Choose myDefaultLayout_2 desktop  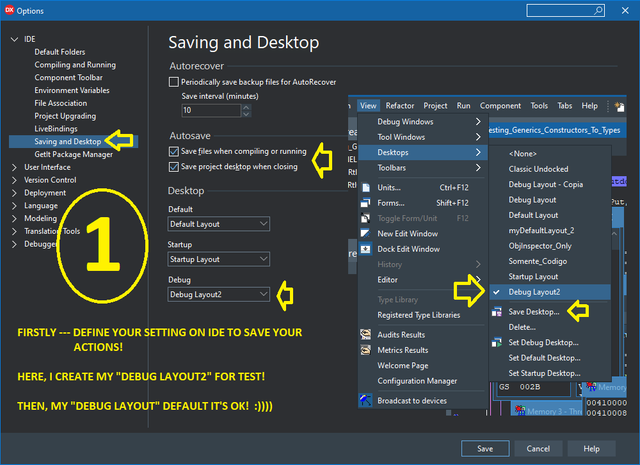550,231
